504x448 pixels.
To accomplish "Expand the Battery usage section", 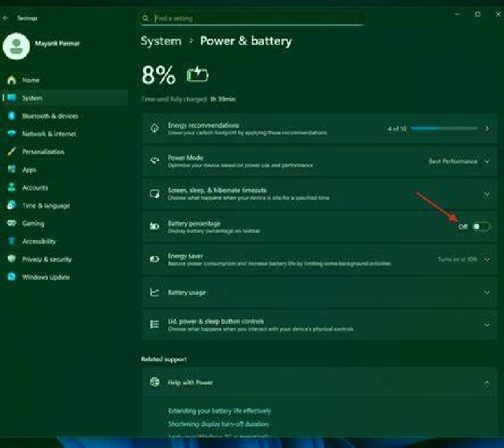I will coord(319,293).
